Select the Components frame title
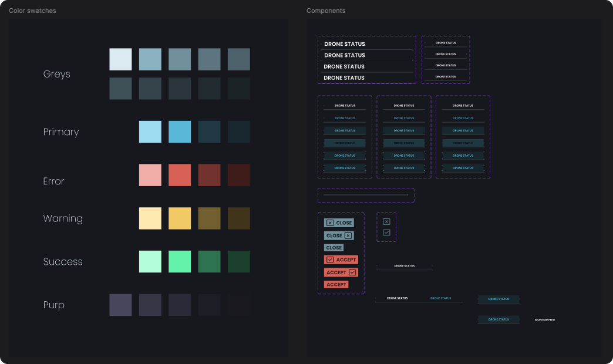This screenshot has height=364, width=613. [x=326, y=11]
